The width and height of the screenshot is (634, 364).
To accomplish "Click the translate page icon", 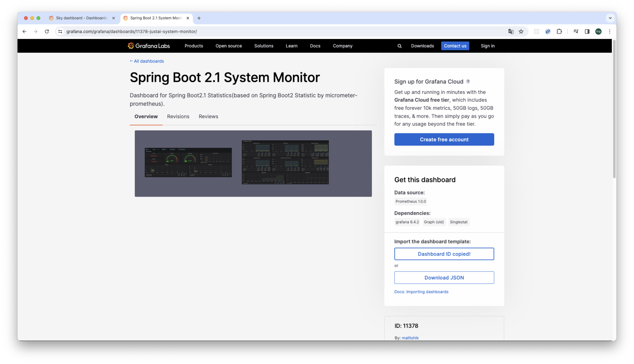I will pos(511,32).
